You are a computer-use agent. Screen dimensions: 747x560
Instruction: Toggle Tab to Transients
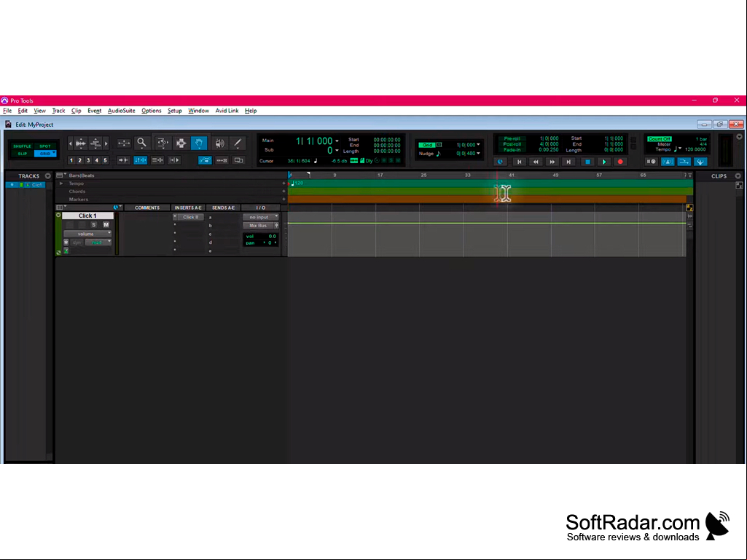pyautogui.click(x=123, y=160)
